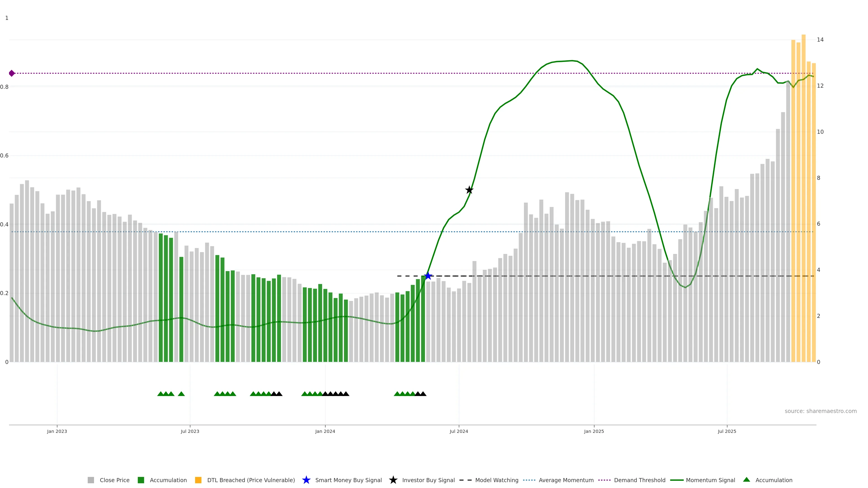Screen dimensions: 868x488
Task: Click green triangle Accumulation legend icon
Action: 746,480
